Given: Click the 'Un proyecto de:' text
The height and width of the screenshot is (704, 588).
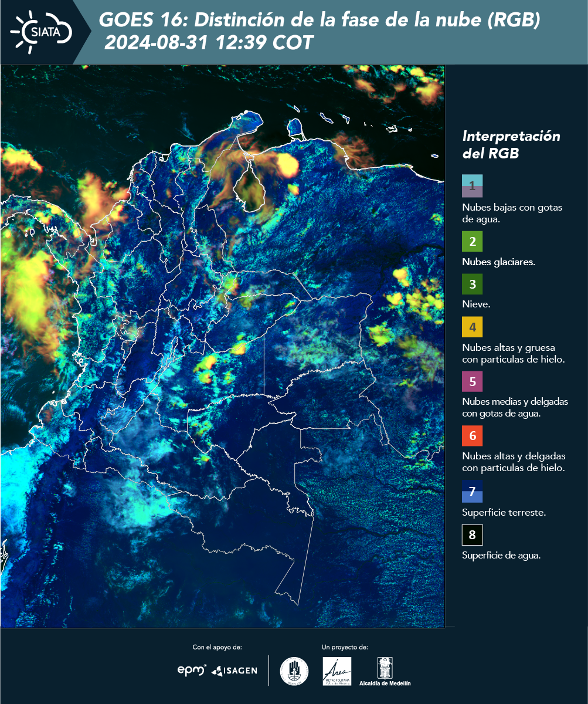Looking at the screenshot, I should pos(345,648).
